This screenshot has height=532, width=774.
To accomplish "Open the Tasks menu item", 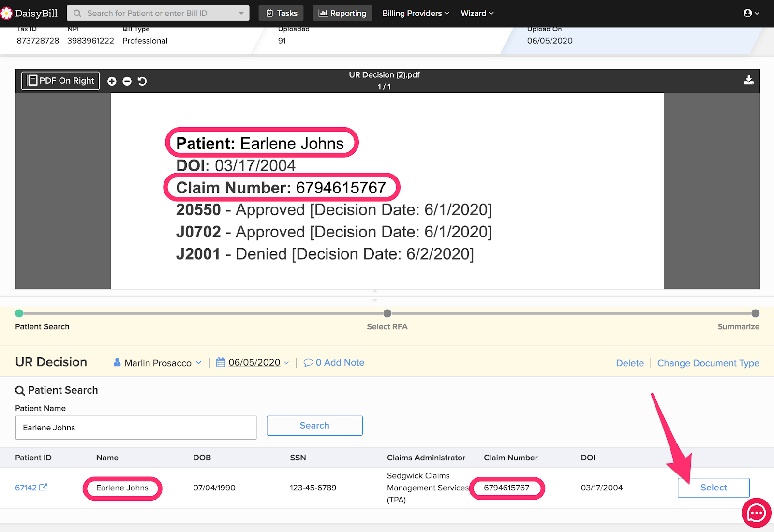I will click(x=281, y=13).
